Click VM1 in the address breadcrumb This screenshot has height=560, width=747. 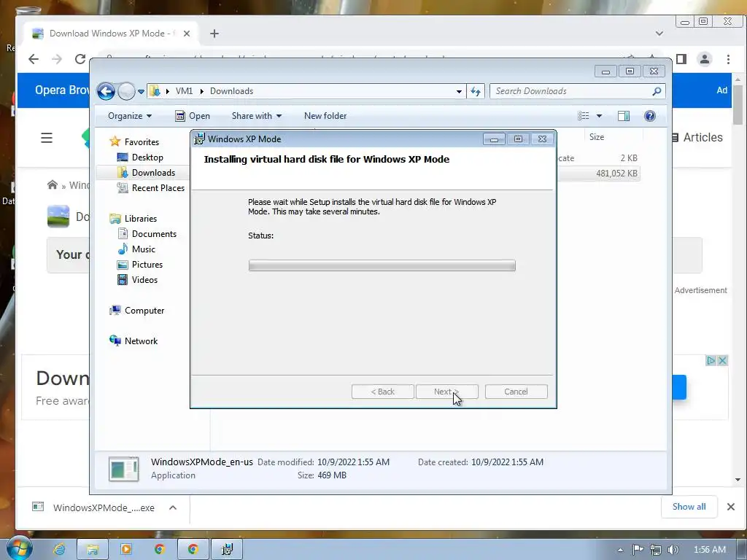coord(184,91)
